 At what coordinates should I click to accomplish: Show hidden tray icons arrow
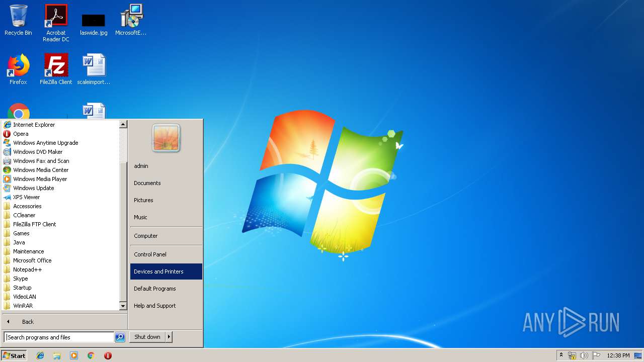[561, 355]
